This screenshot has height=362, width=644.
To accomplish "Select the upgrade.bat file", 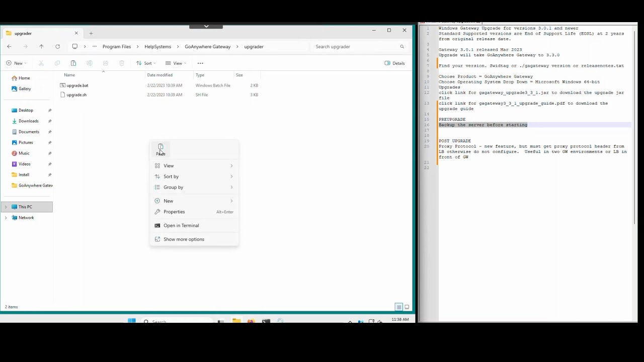I will pyautogui.click(x=77, y=85).
